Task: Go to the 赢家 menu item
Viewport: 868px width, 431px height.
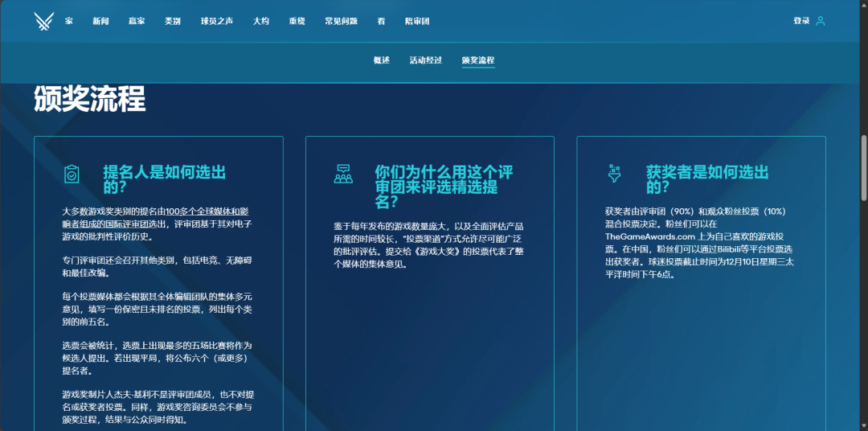Action: click(137, 21)
